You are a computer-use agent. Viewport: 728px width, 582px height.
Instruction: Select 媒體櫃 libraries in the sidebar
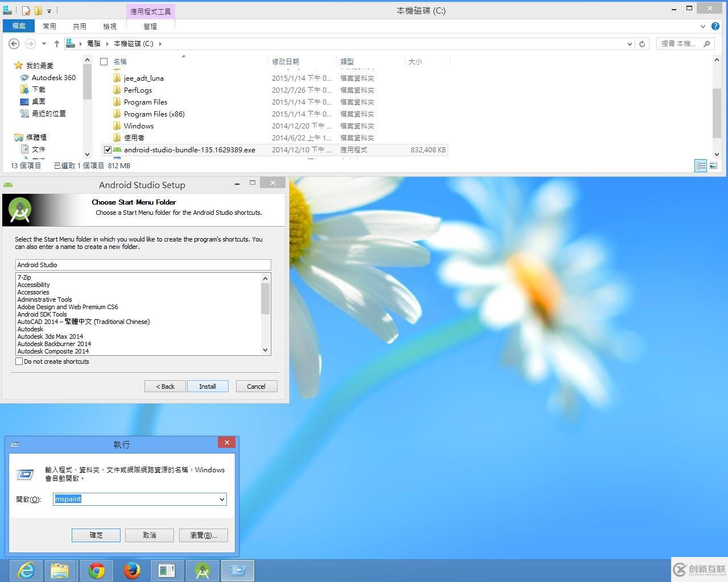coord(36,138)
